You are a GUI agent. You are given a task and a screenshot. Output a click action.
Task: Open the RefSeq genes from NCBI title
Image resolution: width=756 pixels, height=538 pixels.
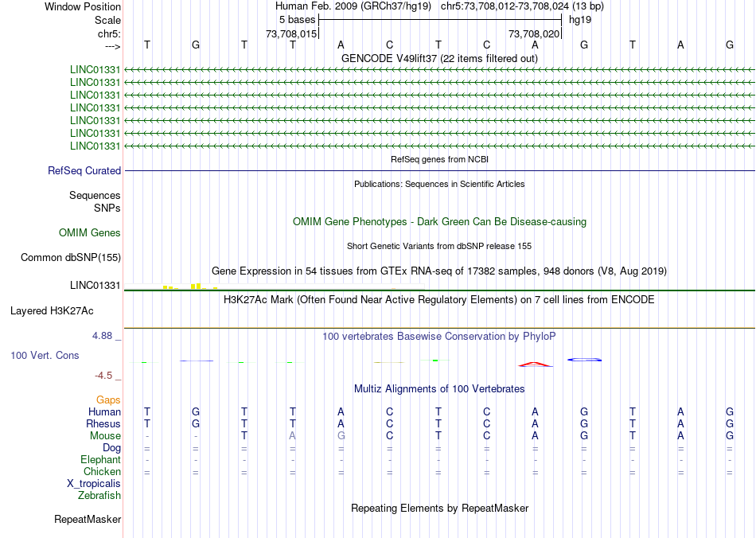(439, 159)
